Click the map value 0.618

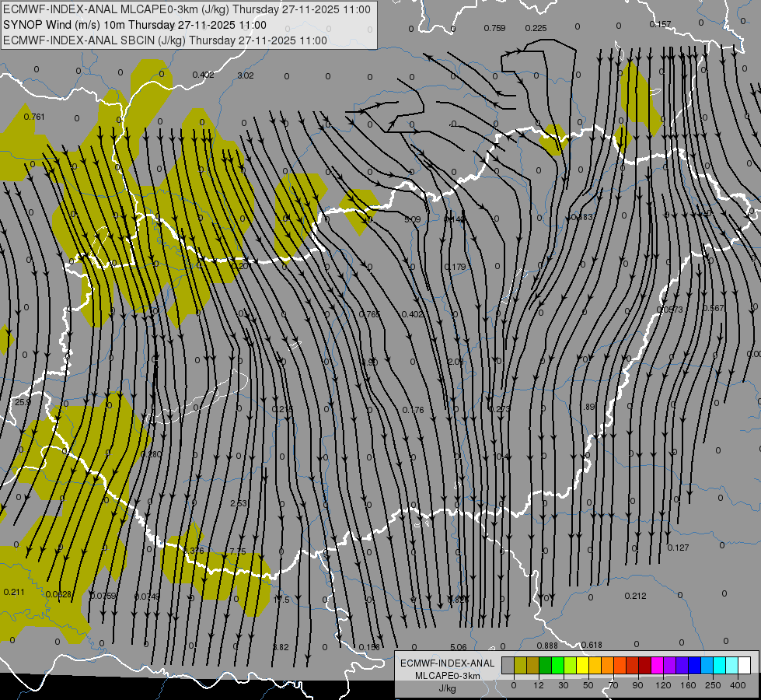pyautogui.click(x=592, y=645)
